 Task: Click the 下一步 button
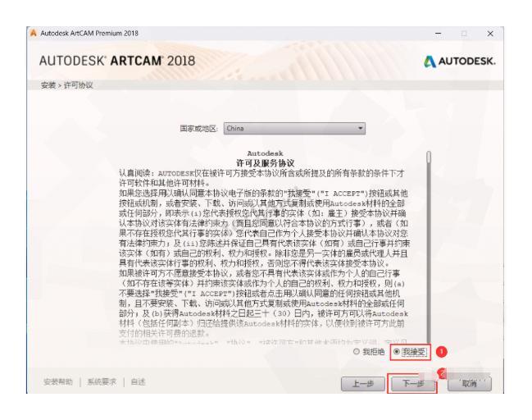[412, 384]
